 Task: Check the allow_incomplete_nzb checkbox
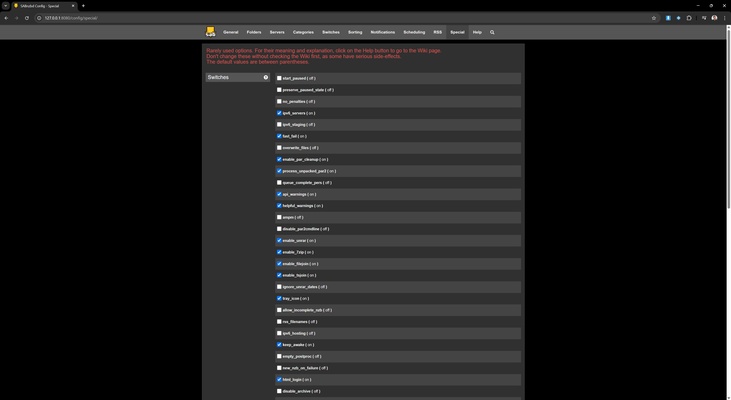pos(279,310)
